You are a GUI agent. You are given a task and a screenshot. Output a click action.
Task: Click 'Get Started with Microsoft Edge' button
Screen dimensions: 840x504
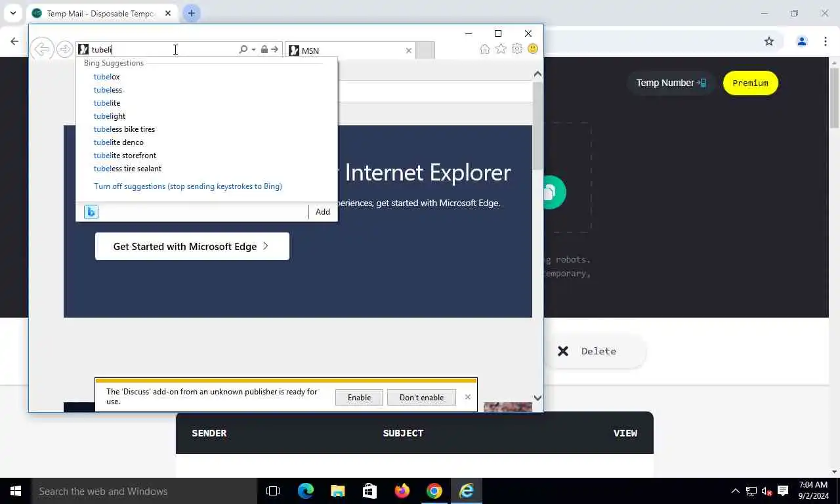[x=192, y=246]
